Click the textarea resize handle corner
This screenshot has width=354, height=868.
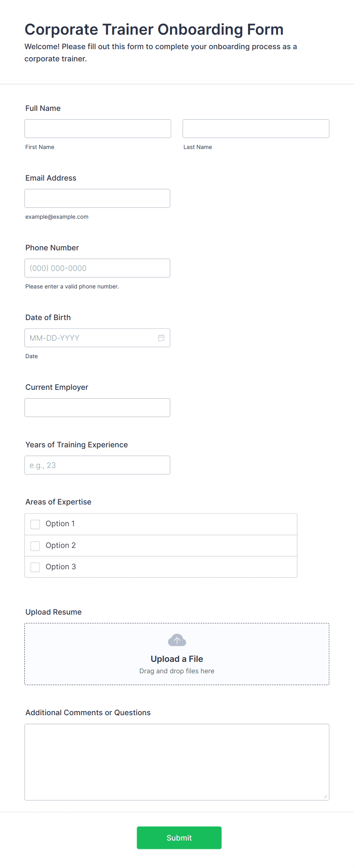tap(325, 796)
